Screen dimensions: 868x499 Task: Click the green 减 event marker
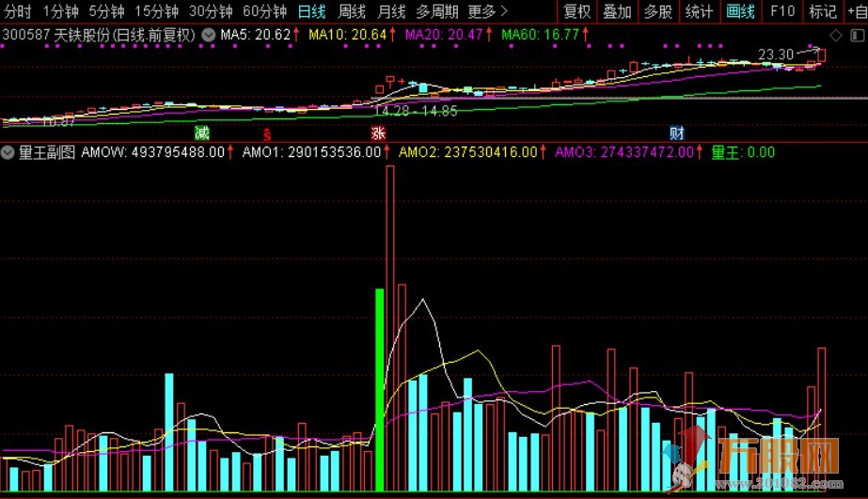[x=202, y=133]
